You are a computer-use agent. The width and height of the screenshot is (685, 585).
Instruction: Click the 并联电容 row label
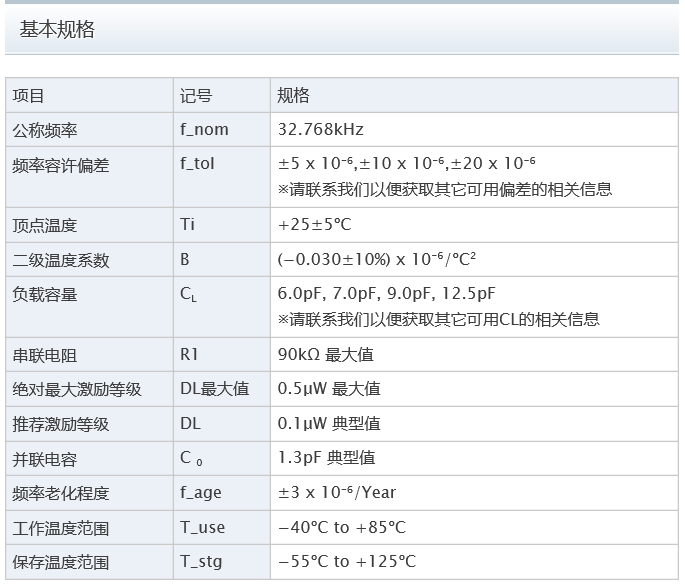45,459
